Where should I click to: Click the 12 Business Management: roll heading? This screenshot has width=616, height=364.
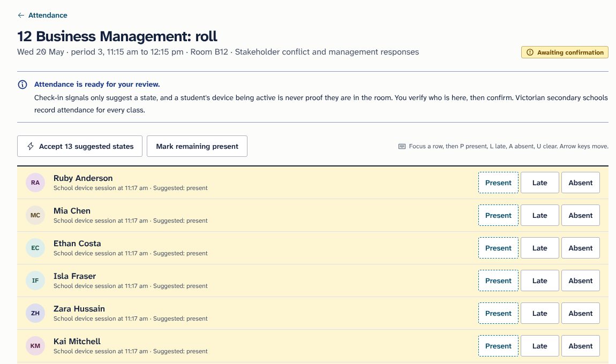click(117, 36)
